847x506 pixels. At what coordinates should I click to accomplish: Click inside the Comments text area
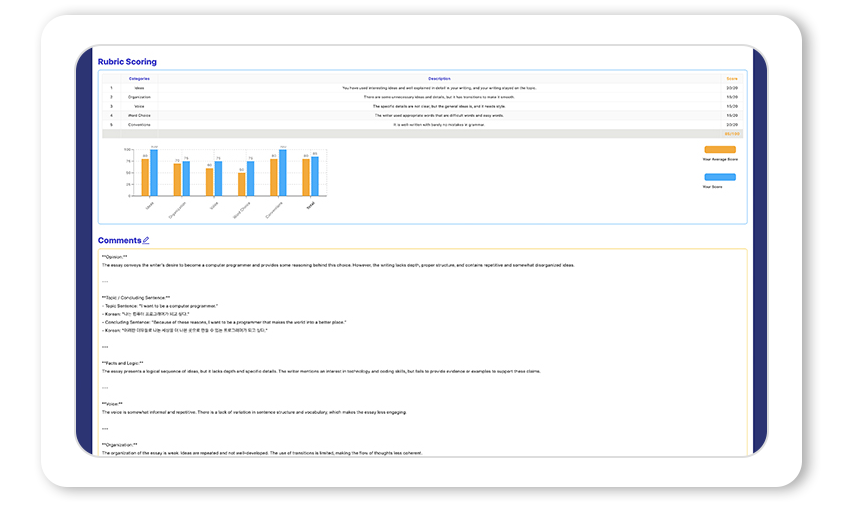[422, 351]
